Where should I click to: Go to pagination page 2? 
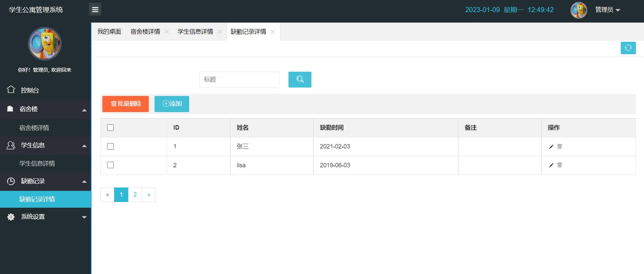(135, 195)
